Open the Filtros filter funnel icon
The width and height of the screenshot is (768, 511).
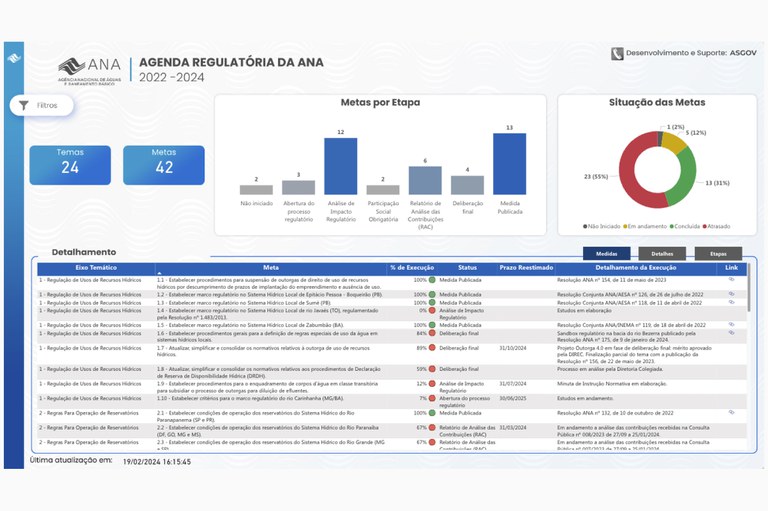[24, 105]
